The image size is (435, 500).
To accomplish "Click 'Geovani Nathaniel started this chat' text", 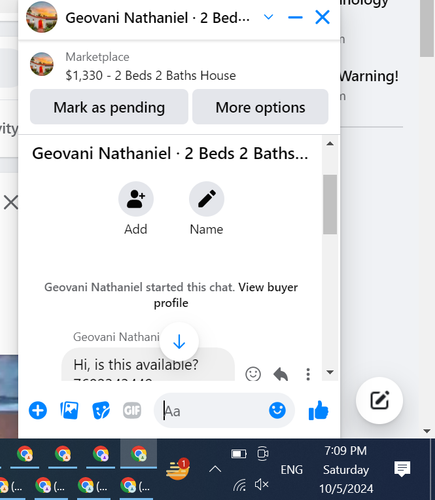I will coord(139,287).
